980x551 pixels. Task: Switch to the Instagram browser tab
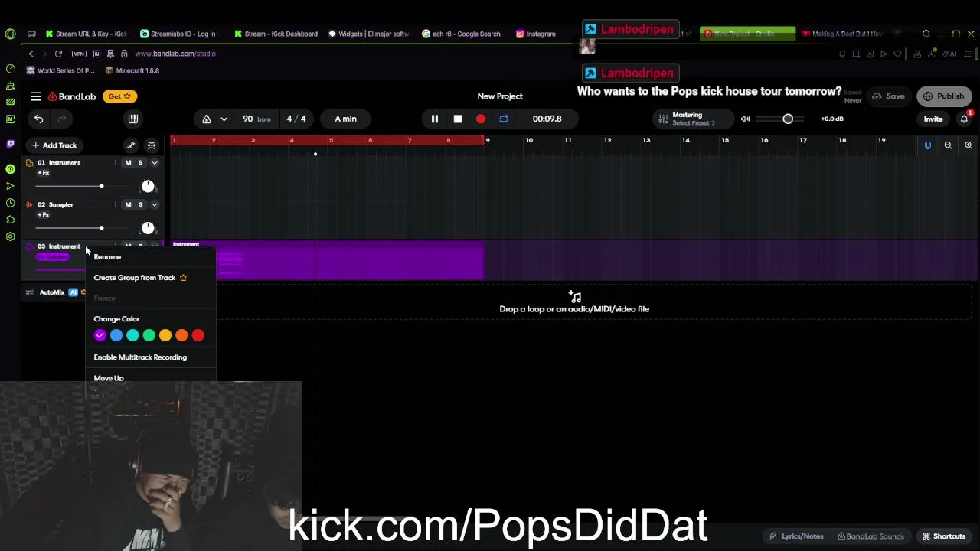click(536, 34)
